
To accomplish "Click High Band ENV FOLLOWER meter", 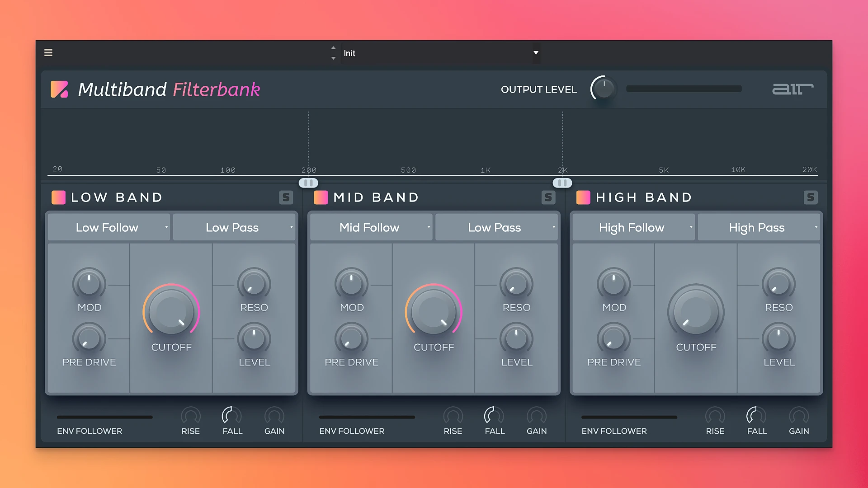I will [x=629, y=417].
